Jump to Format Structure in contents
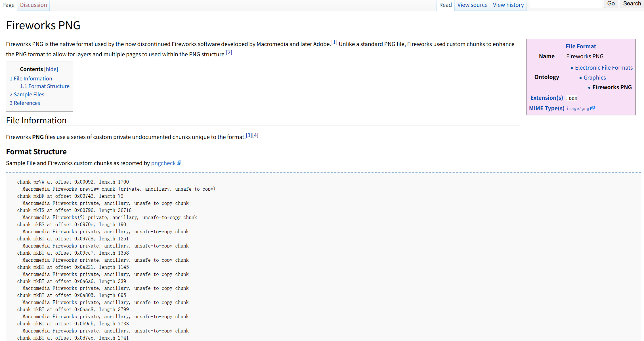This screenshot has width=644, height=341. point(45,86)
